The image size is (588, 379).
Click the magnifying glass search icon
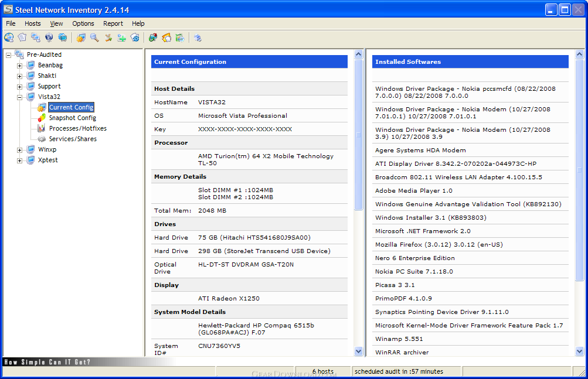pos(94,37)
